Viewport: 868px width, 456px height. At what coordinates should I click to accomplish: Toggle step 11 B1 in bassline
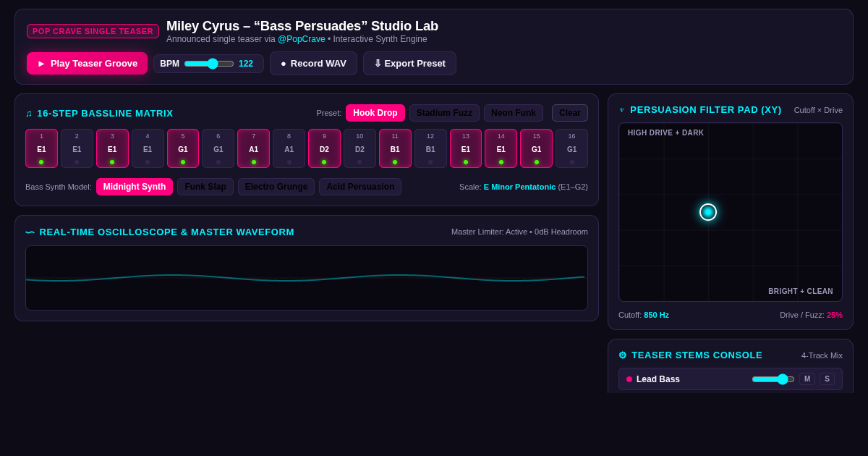[x=395, y=148]
